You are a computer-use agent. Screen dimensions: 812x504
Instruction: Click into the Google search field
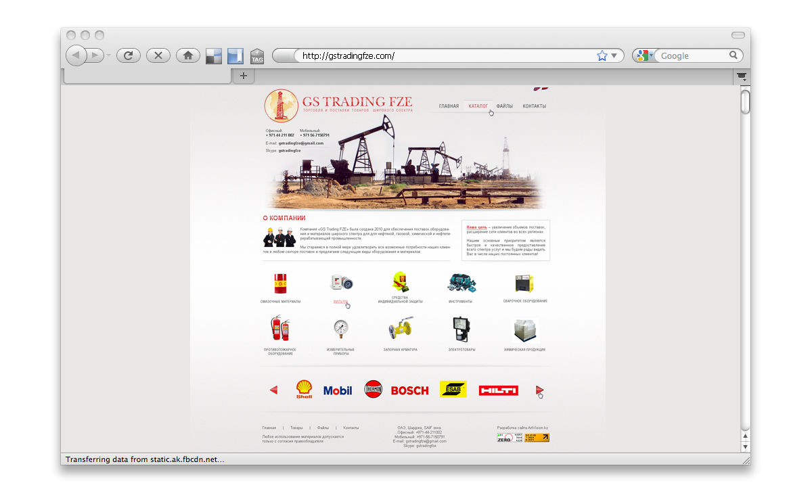(x=693, y=56)
